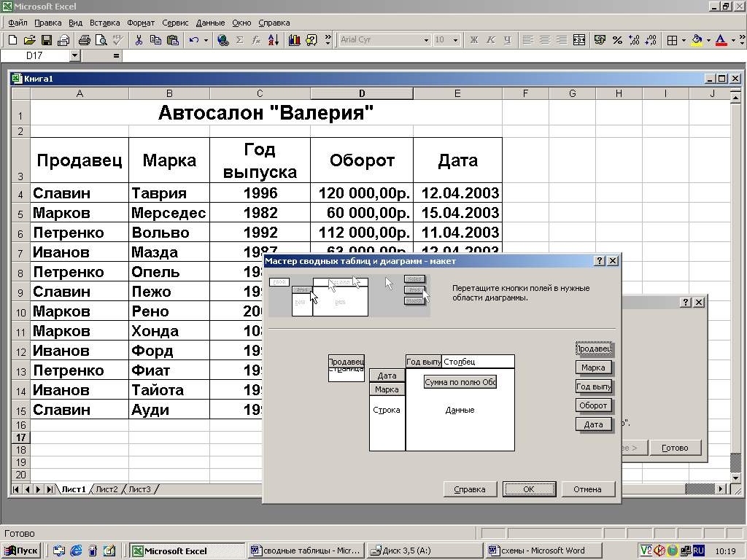This screenshot has width=747, height=560.
Task: Open Arial Cyr font dropdown
Action: click(x=426, y=40)
